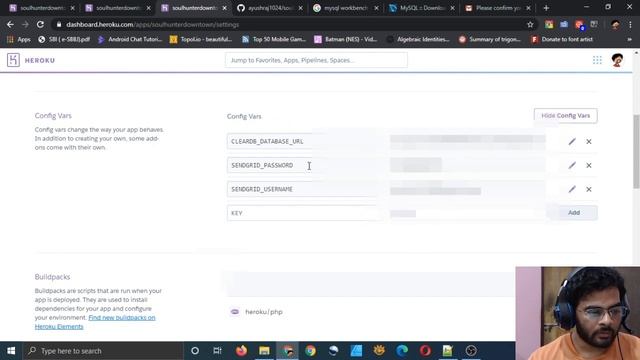Reload the current page

click(x=40, y=24)
